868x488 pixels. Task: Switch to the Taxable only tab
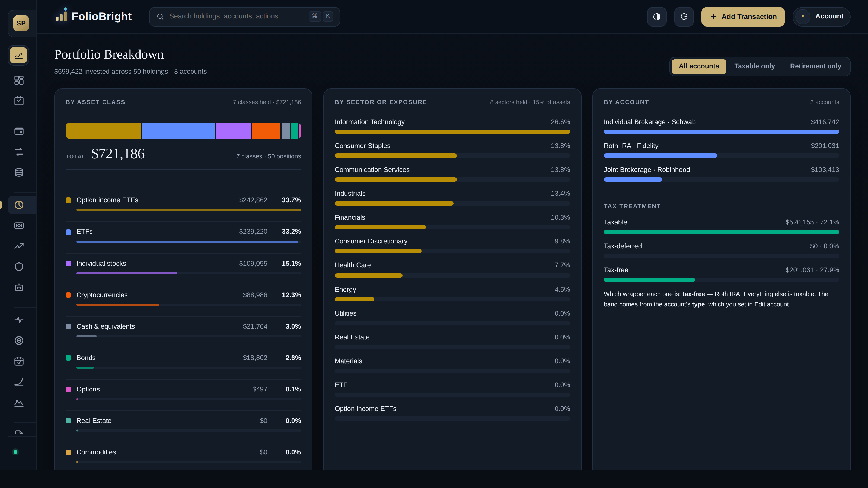point(754,66)
